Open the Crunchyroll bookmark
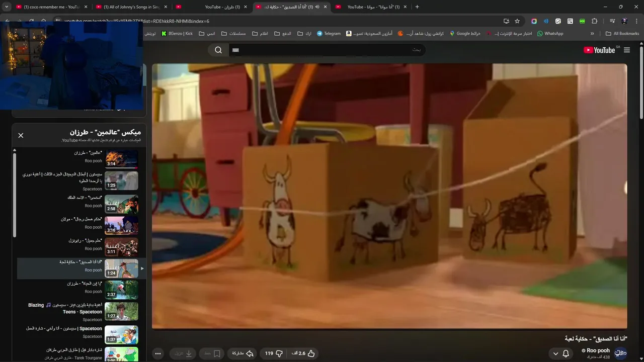The image size is (644, 362). click(421, 34)
